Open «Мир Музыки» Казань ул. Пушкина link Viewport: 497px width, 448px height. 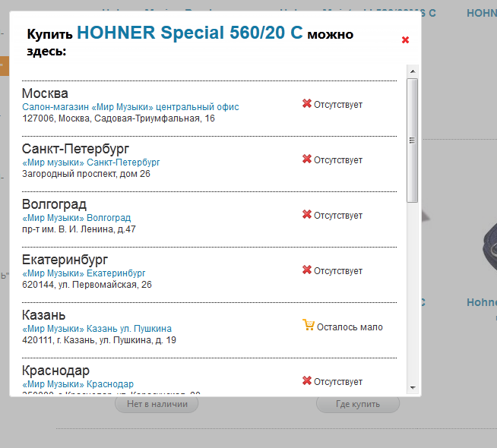(97, 329)
